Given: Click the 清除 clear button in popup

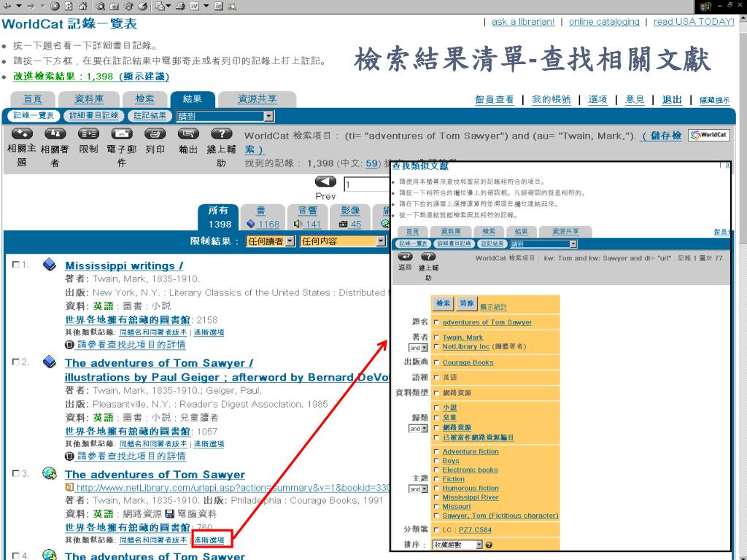Looking at the screenshot, I should [467, 303].
